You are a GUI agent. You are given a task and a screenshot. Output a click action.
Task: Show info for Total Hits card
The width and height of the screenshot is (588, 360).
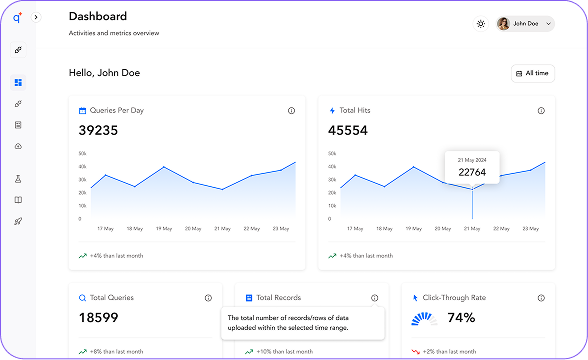[x=541, y=111]
